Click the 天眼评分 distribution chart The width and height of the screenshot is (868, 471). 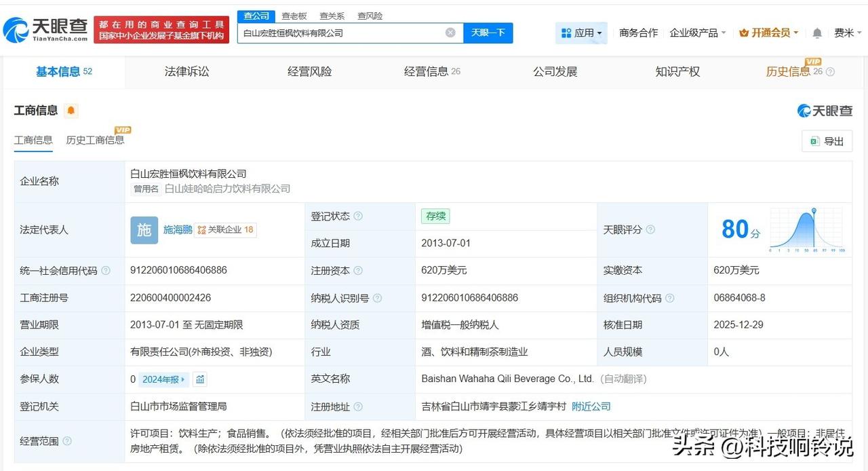(807, 230)
